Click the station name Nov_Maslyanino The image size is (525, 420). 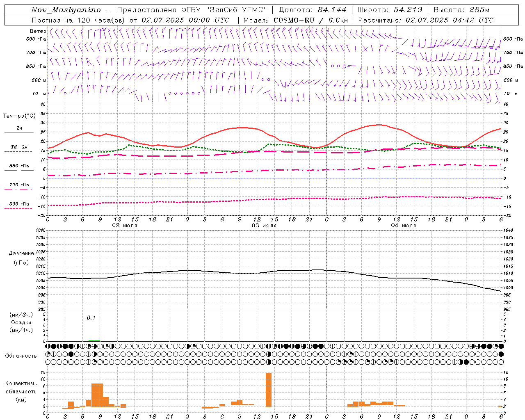click(66, 10)
